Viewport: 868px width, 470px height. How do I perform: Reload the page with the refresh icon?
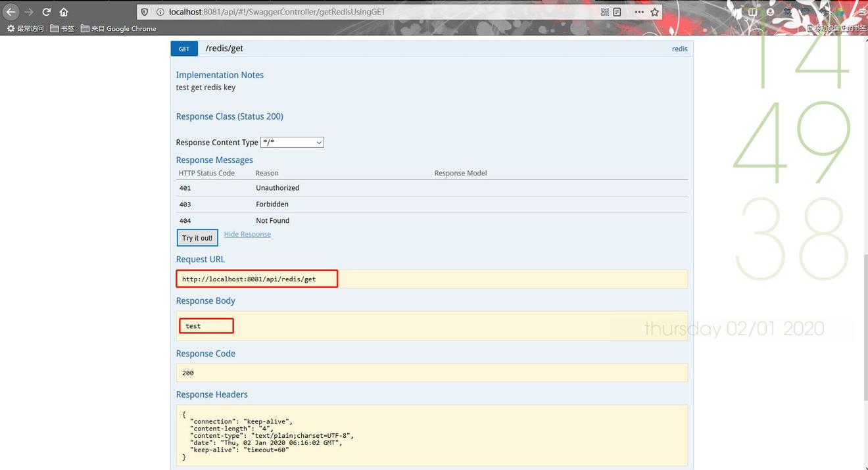tap(46, 12)
